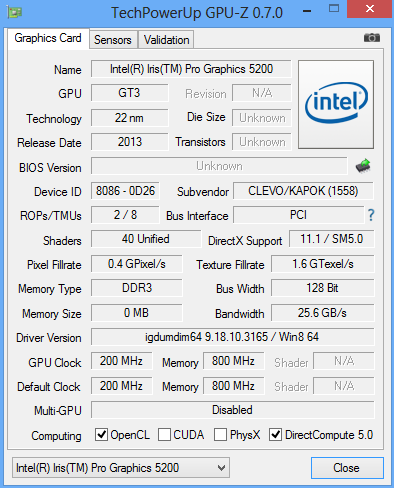Click the GPU Clock field 200 MHz
Viewport: 394px width, 488px height.
pos(121,361)
